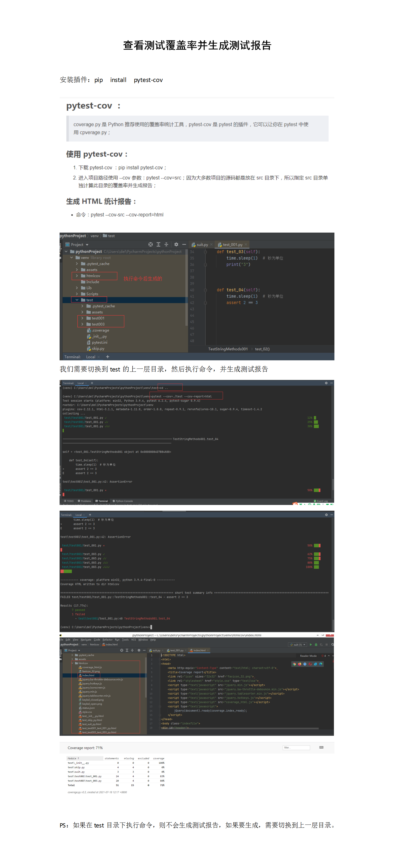Collapse the venv library root folder
394x868 pixels.
click(72, 257)
